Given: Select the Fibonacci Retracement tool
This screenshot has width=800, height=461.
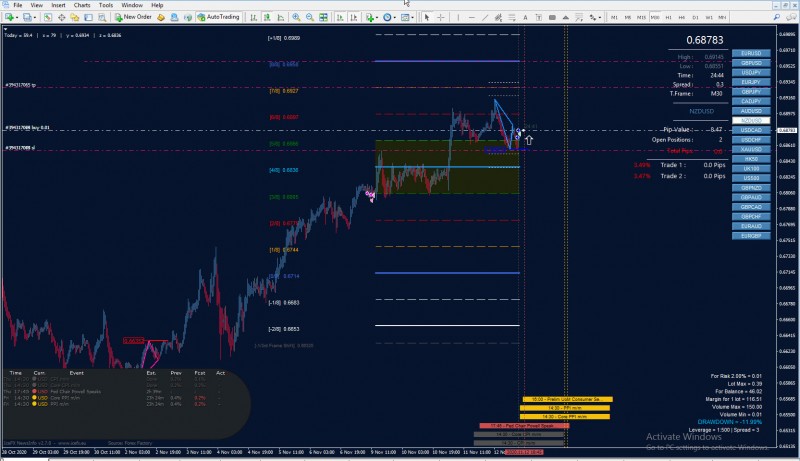Looking at the screenshot, I should [512, 17].
